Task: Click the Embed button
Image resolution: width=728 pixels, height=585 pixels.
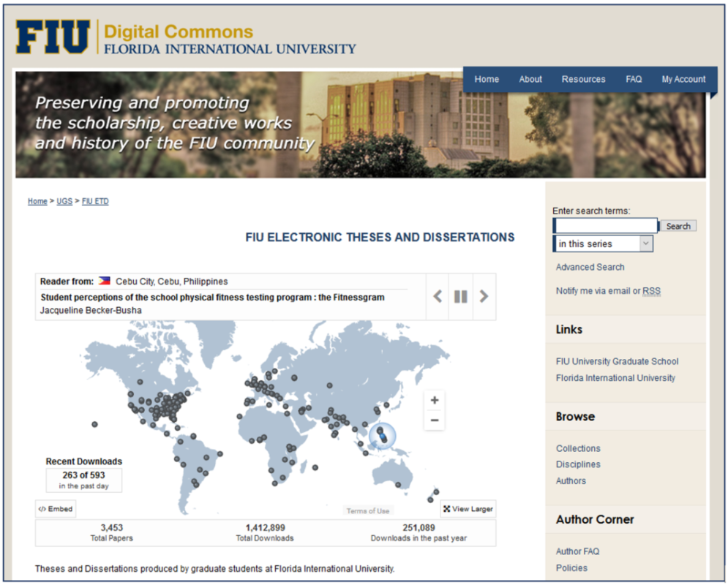Action: 56,509
